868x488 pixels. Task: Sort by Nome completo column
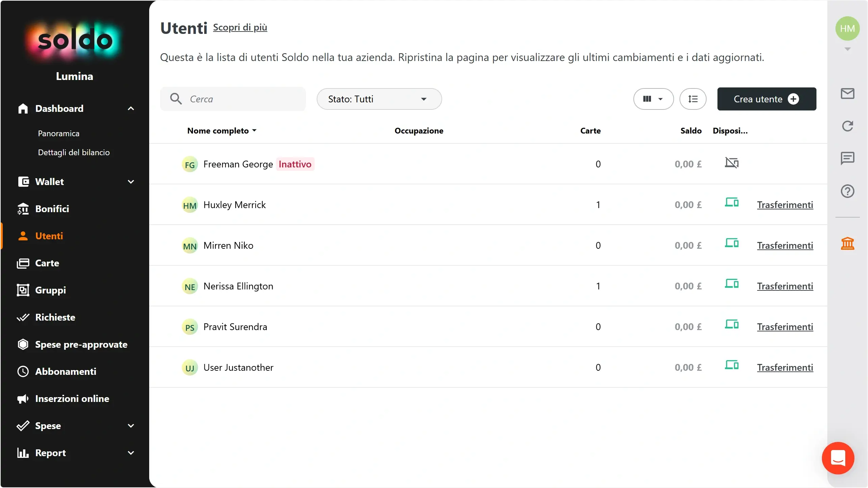(x=222, y=131)
